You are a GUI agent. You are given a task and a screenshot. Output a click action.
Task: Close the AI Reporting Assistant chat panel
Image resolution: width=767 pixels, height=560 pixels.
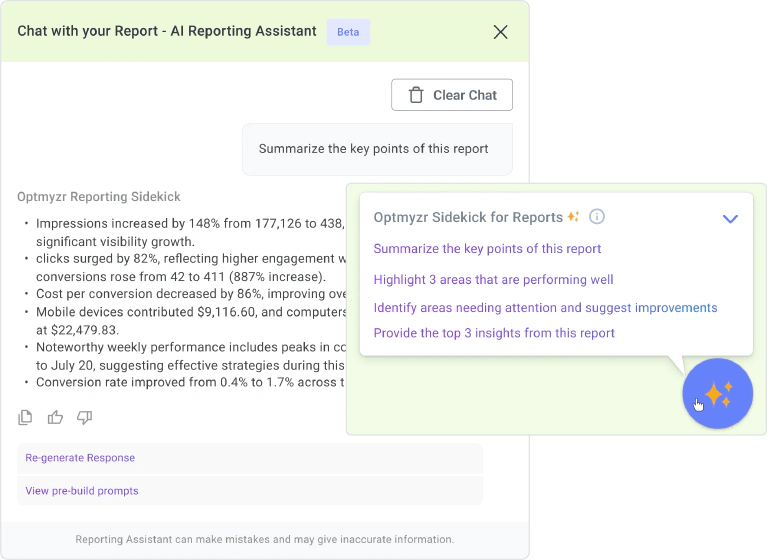coord(500,32)
